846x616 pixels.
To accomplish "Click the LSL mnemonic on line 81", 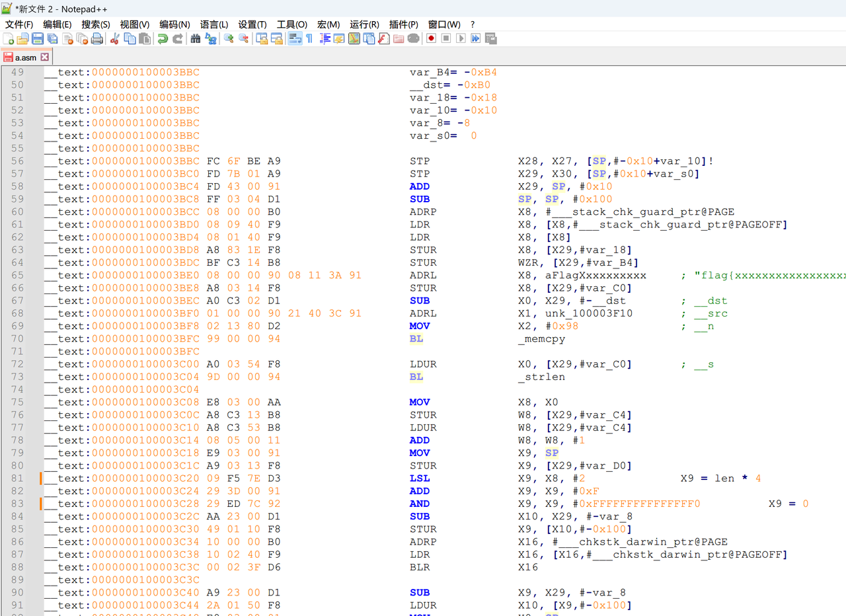I will [x=420, y=478].
